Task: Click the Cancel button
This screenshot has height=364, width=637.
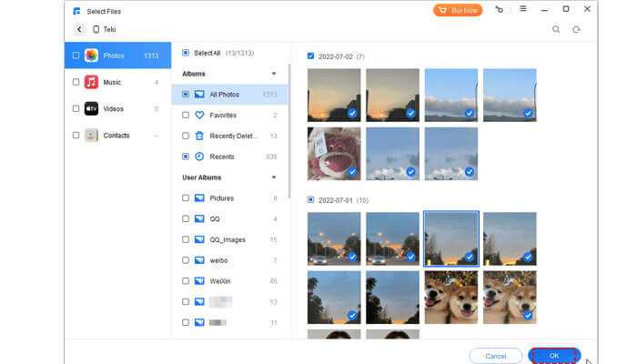Action: point(495,356)
